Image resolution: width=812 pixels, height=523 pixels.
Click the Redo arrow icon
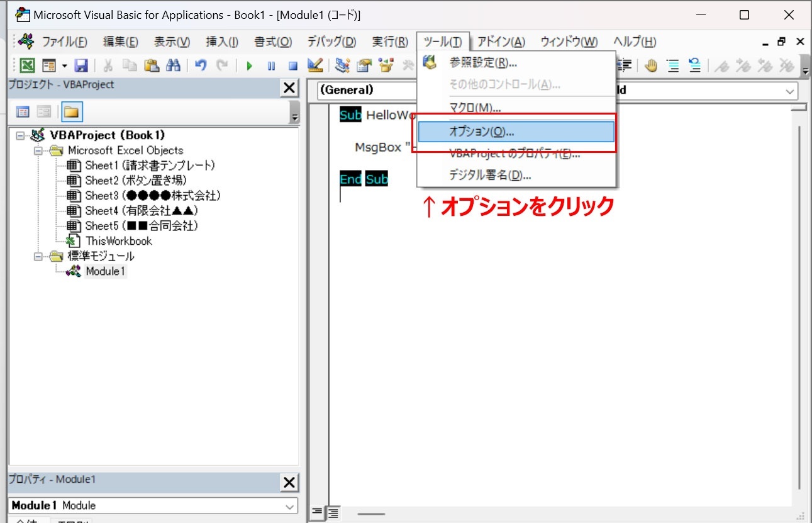[x=222, y=65]
